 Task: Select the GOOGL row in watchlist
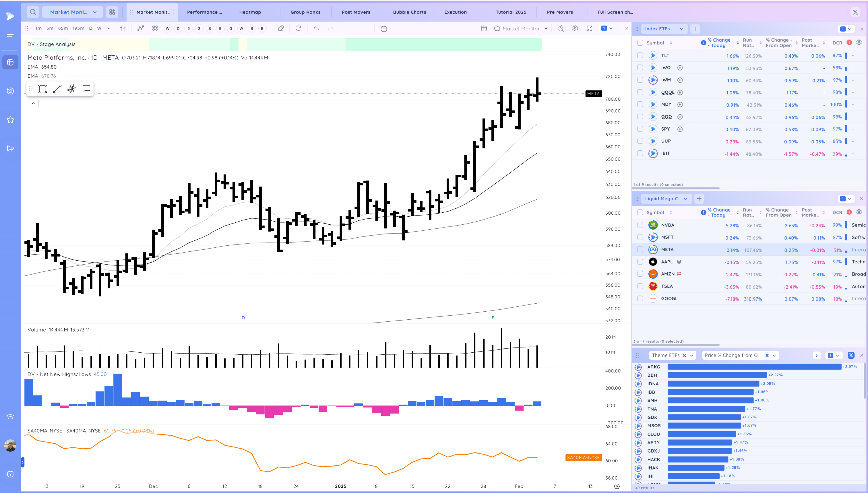[x=669, y=299]
